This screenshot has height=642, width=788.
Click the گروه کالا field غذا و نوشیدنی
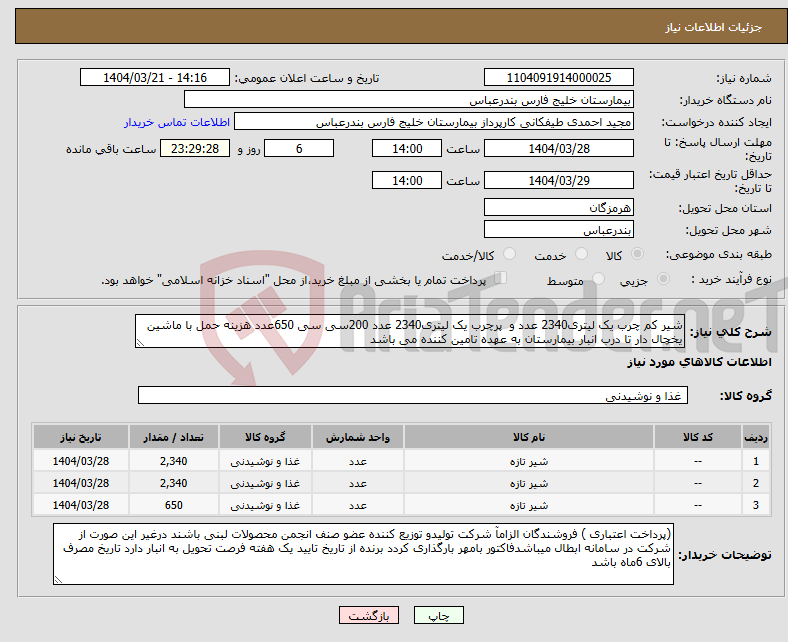click(413, 396)
